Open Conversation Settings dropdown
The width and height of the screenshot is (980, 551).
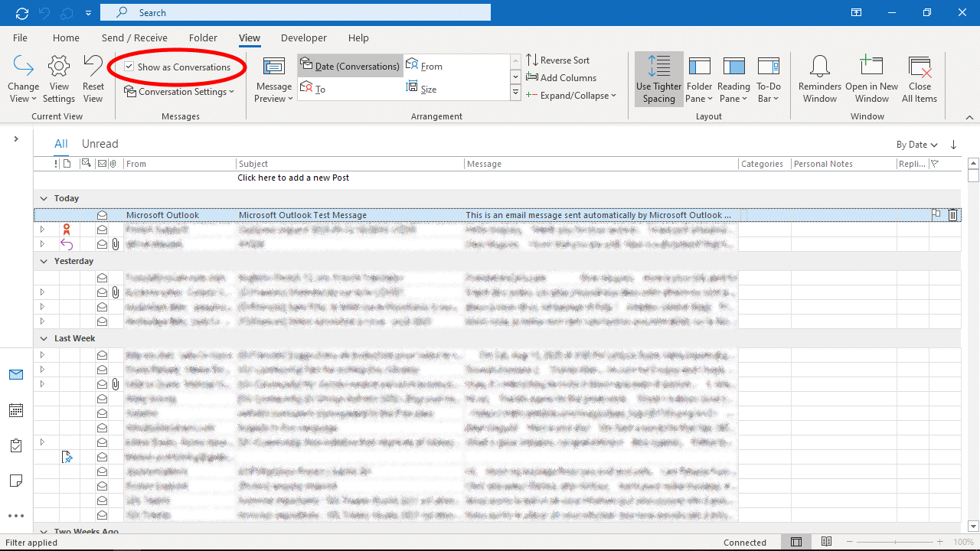click(x=179, y=92)
